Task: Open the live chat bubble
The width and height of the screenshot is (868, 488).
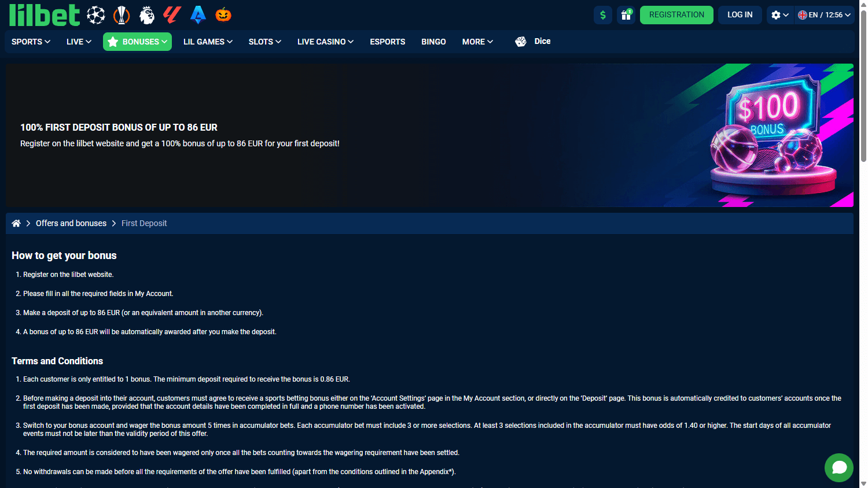Action: click(839, 468)
